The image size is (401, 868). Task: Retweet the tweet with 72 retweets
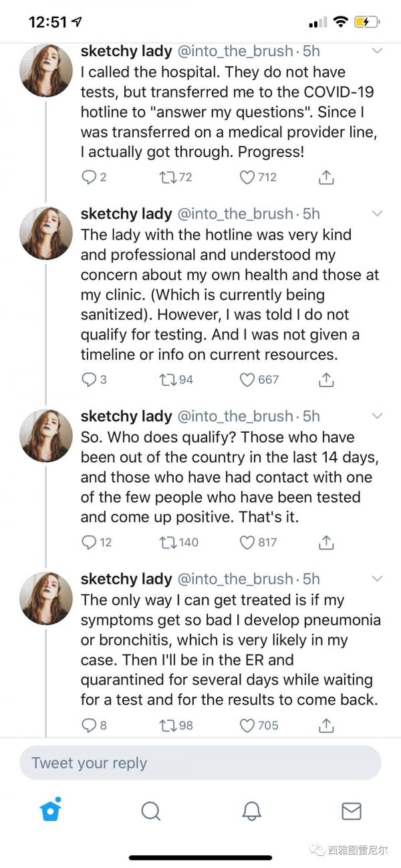point(167,177)
